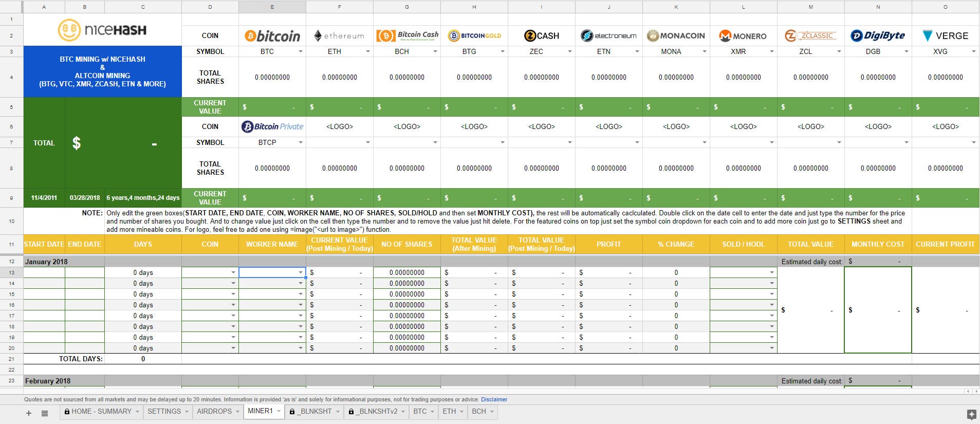
Task: Click the Ethereum logo
Action: tap(339, 36)
